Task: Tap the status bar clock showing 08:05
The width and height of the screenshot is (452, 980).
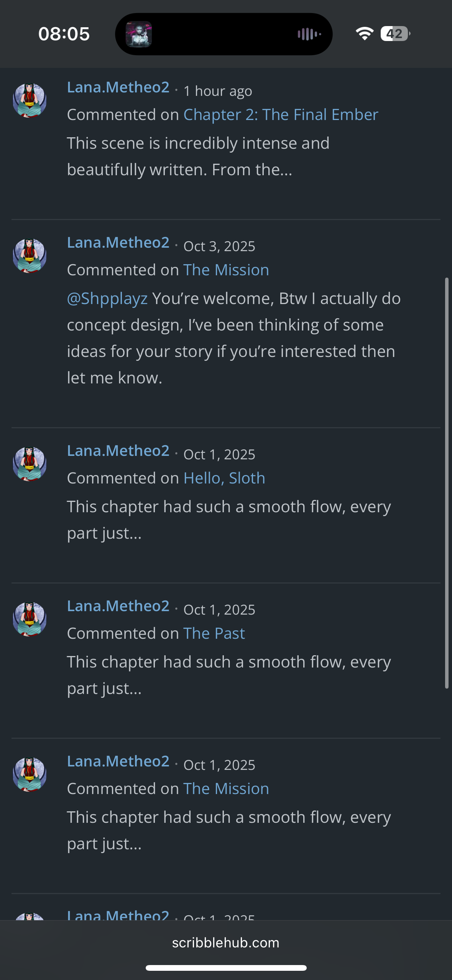Action: (64, 34)
